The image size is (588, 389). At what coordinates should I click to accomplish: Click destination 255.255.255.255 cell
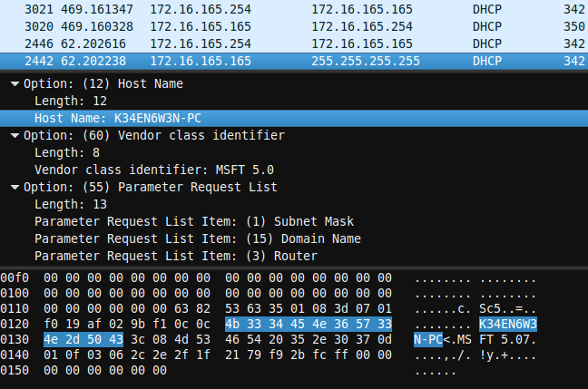[366, 61]
